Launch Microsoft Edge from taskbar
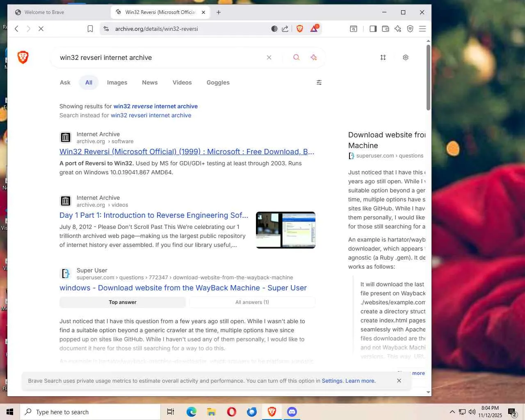 pos(191,412)
